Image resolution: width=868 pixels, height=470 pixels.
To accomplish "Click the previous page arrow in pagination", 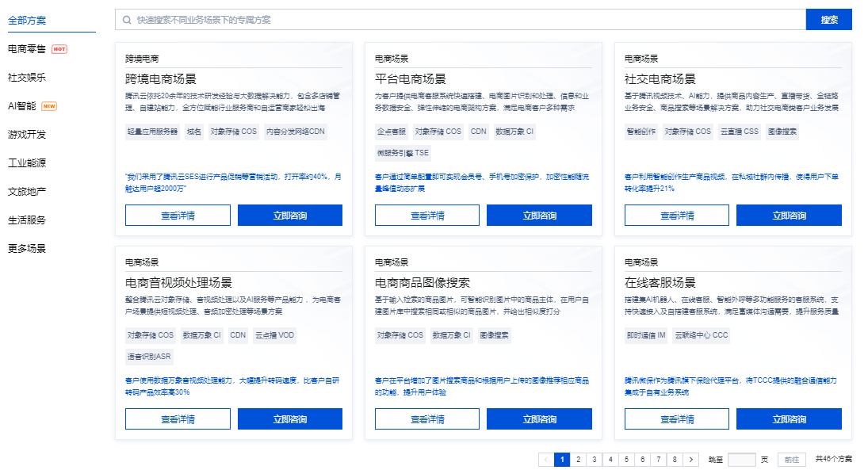I will [546, 460].
